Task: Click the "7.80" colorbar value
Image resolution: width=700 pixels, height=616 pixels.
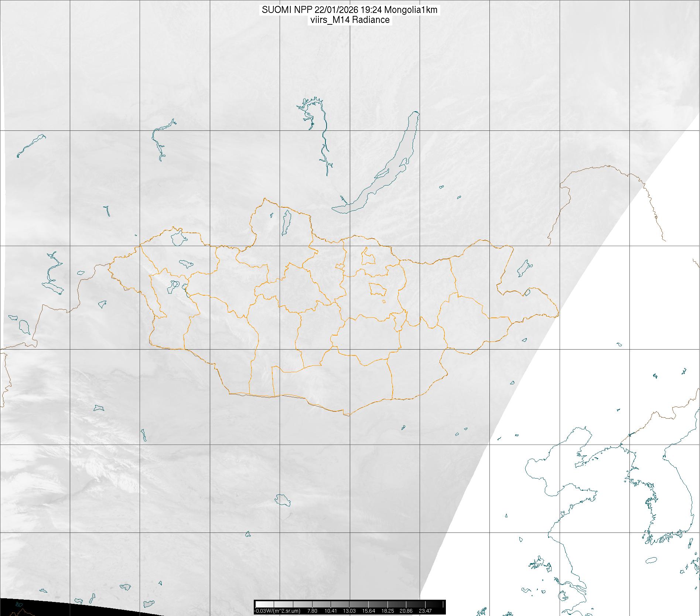Action: pyautogui.click(x=313, y=611)
